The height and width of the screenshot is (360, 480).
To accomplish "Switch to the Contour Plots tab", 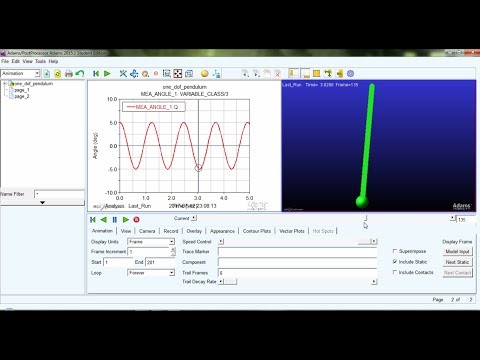I will point(257,231).
